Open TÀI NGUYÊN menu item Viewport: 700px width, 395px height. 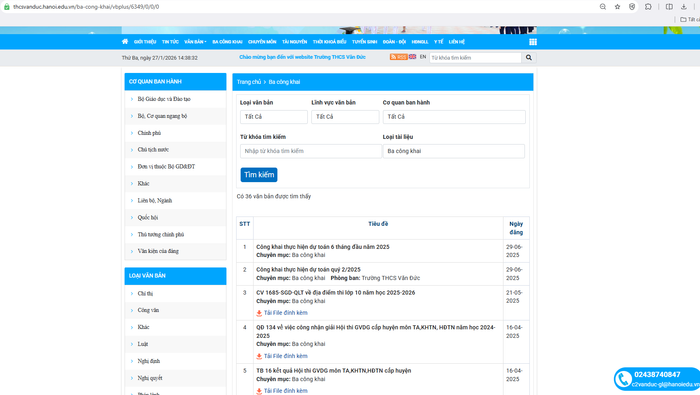[x=294, y=42]
